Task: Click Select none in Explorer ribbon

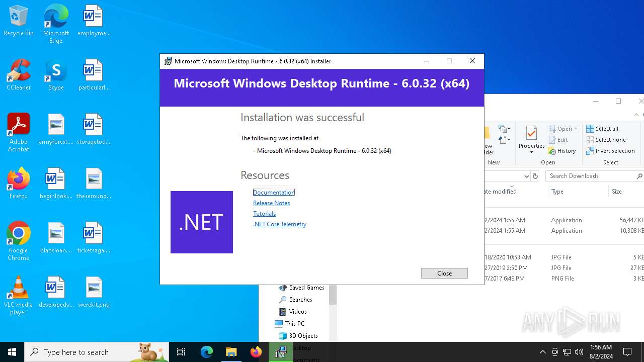Action: point(606,140)
